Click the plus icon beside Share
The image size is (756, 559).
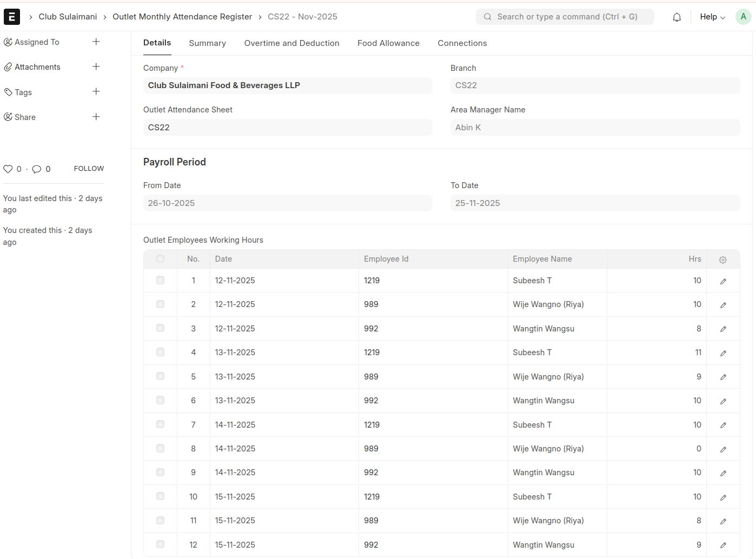click(x=96, y=117)
